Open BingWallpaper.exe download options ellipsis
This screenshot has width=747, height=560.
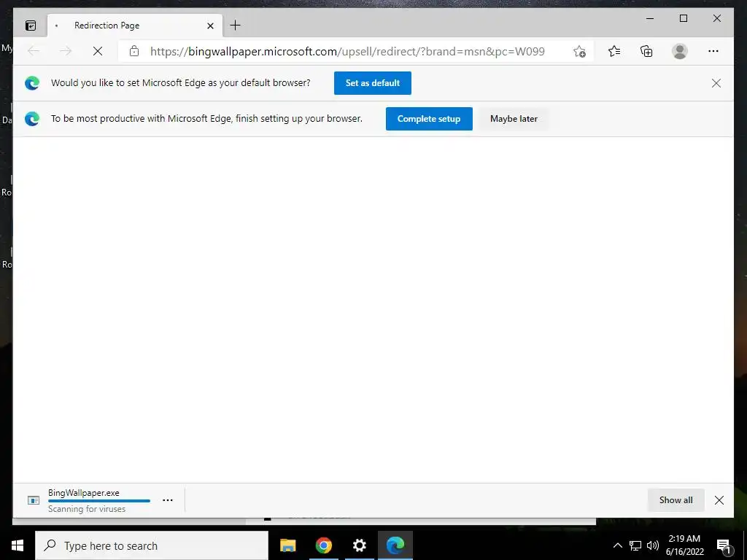[x=168, y=500]
